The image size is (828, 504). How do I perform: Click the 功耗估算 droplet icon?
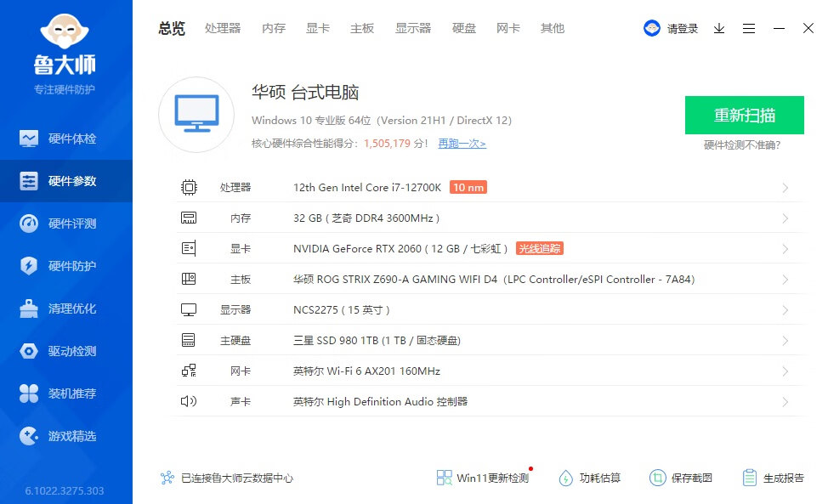coord(565,478)
